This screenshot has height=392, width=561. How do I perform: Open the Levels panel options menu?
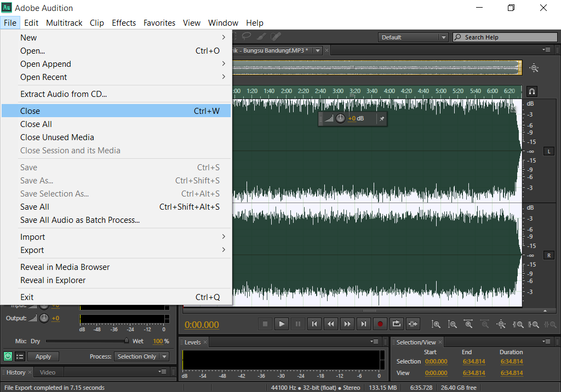pos(374,342)
